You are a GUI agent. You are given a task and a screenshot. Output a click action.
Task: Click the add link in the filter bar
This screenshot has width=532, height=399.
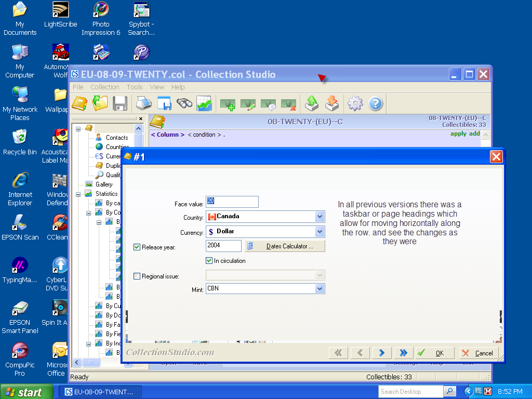[x=474, y=134]
